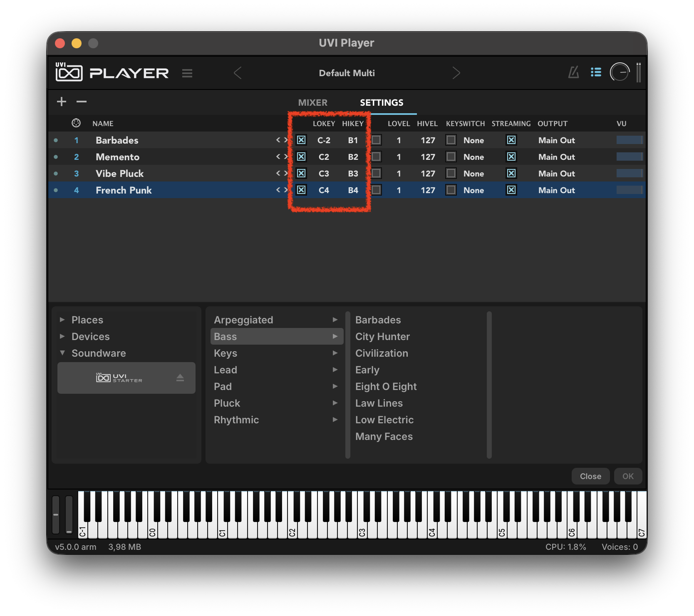
Task: Go to next preset arrow
Action: [456, 73]
